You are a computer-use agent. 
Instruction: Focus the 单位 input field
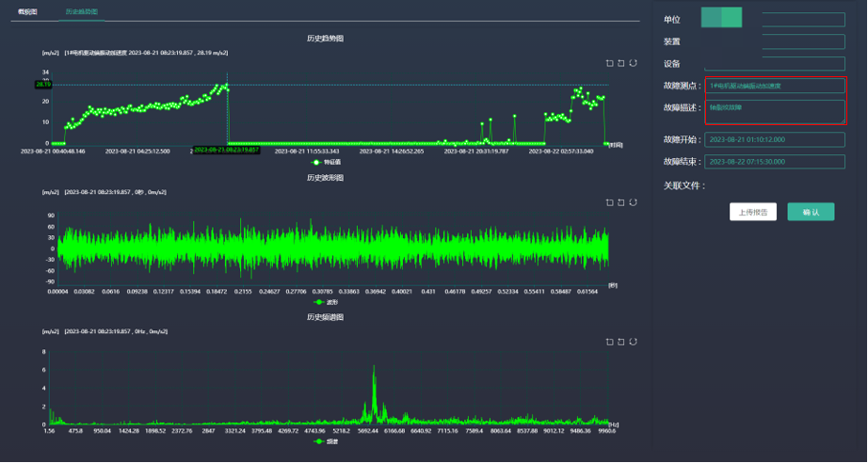pos(775,20)
